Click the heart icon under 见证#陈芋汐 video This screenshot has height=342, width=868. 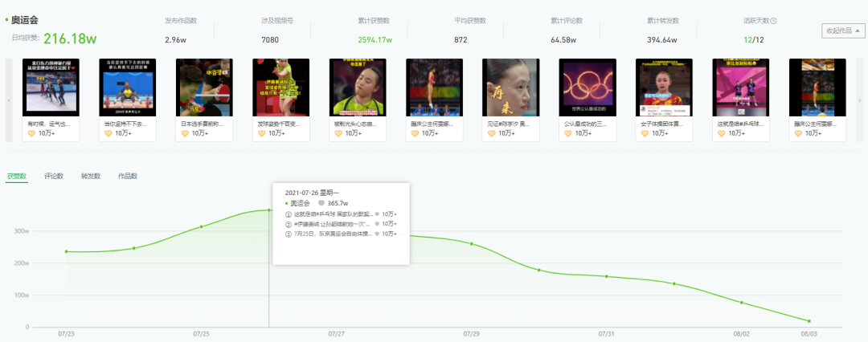pyautogui.click(x=492, y=133)
